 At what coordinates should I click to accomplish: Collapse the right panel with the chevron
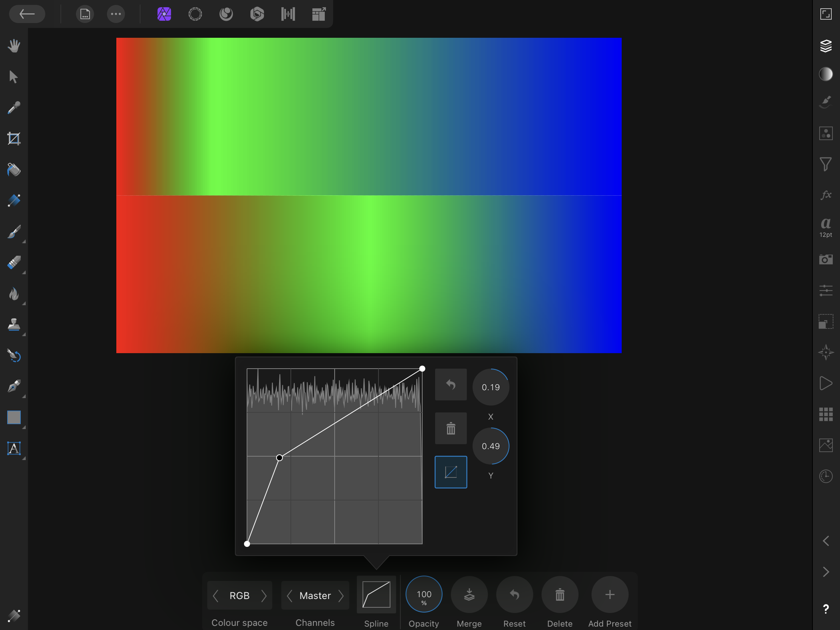[x=826, y=541]
